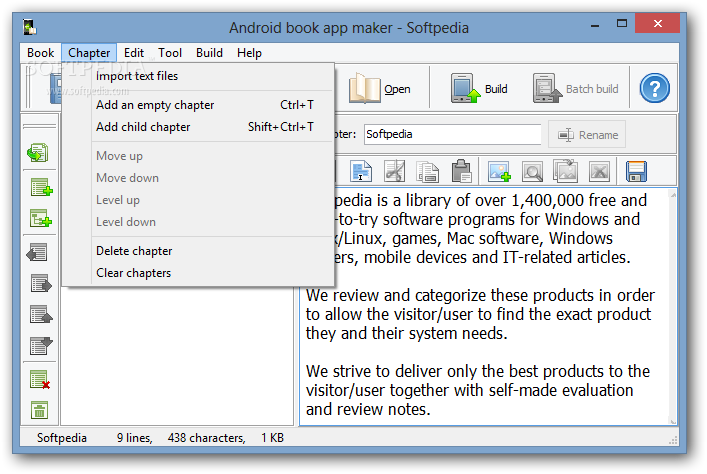
Task: Open the Help menu
Action: coord(249,53)
